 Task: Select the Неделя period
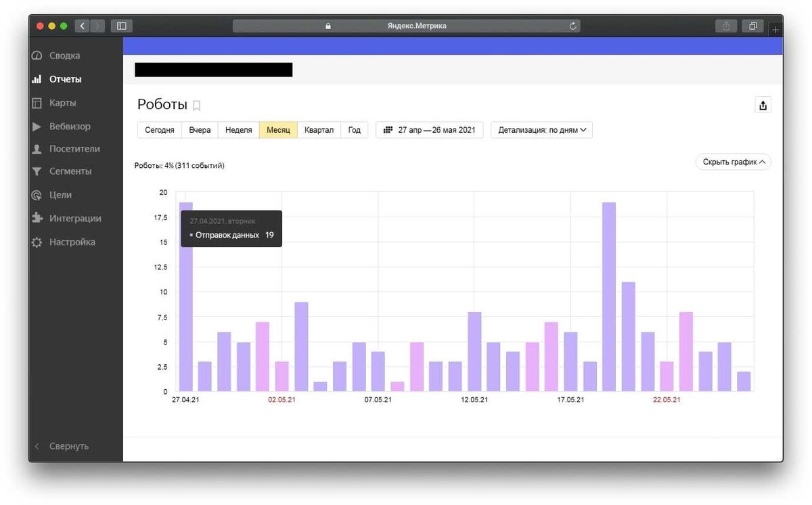pyautogui.click(x=238, y=130)
